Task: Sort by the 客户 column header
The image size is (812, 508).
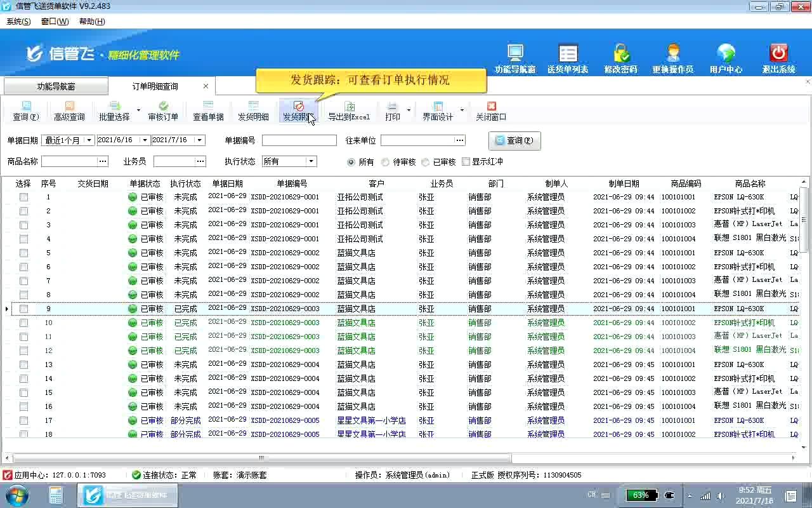Action: click(x=376, y=184)
